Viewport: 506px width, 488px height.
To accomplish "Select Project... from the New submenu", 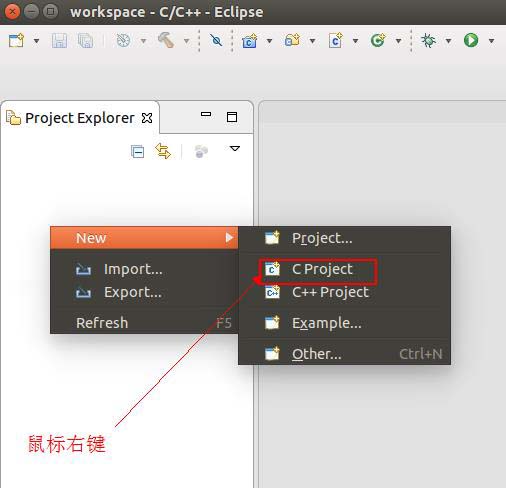I will pyautogui.click(x=344, y=238).
